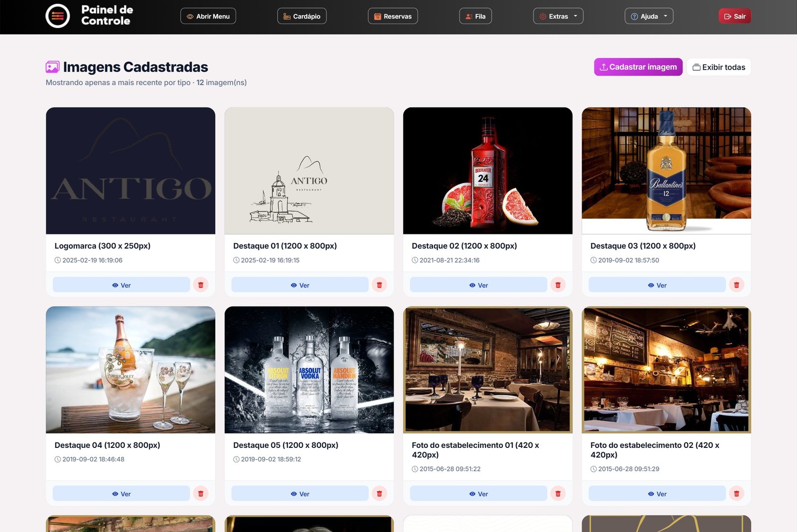The height and width of the screenshot is (532, 797).
Task: Click timestamp 2019-09-02 18:57:50
Action: 629,260
